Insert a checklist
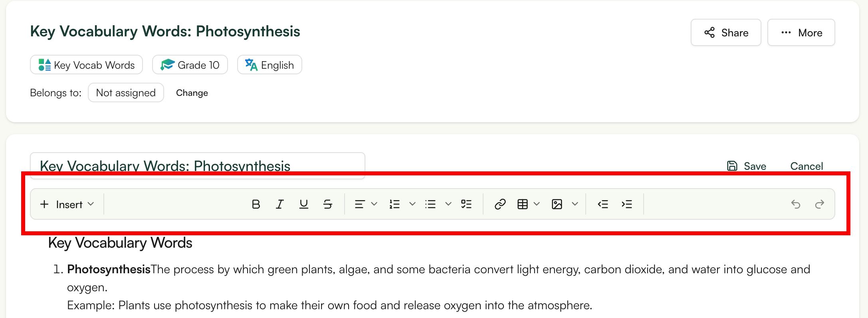 466,204
